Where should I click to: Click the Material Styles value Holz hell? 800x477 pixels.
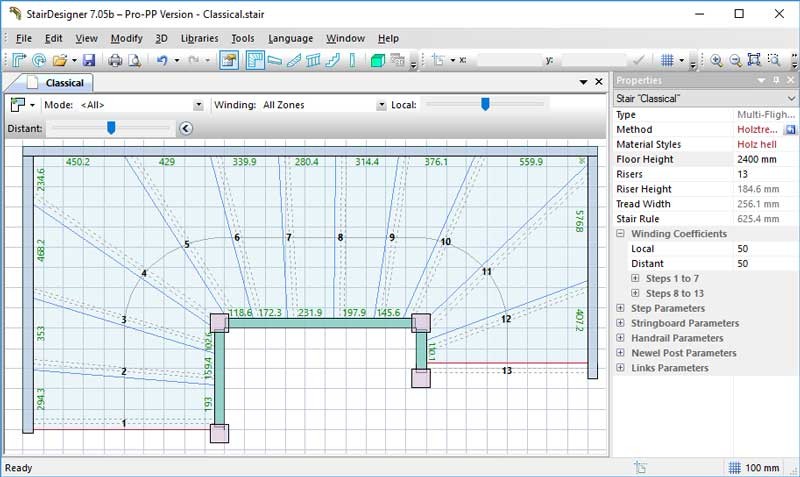point(757,144)
